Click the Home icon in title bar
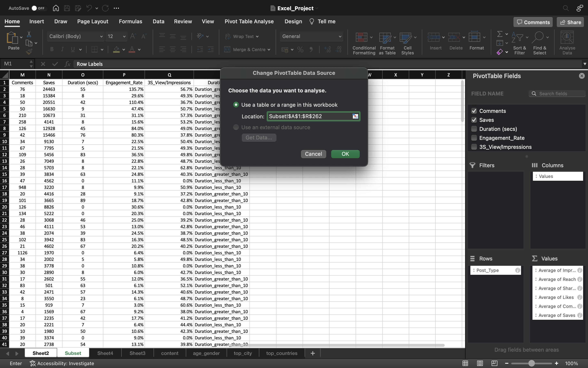The width and height of the screenshot is (588, 368). (56, 8)
